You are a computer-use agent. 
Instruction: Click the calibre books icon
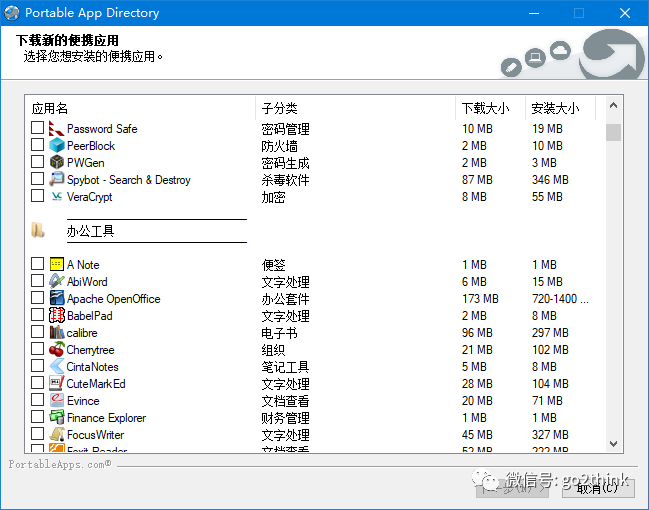click(56, 332)
